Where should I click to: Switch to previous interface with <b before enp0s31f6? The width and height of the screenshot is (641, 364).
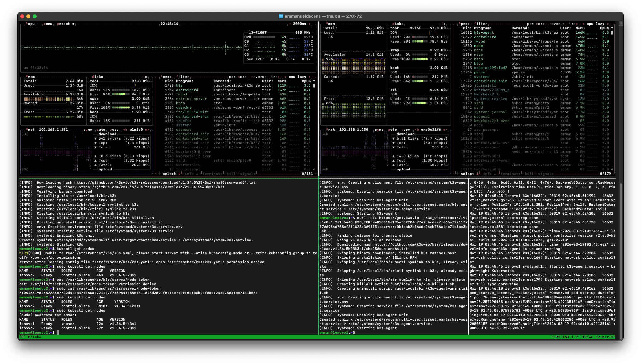pos(417,130)
